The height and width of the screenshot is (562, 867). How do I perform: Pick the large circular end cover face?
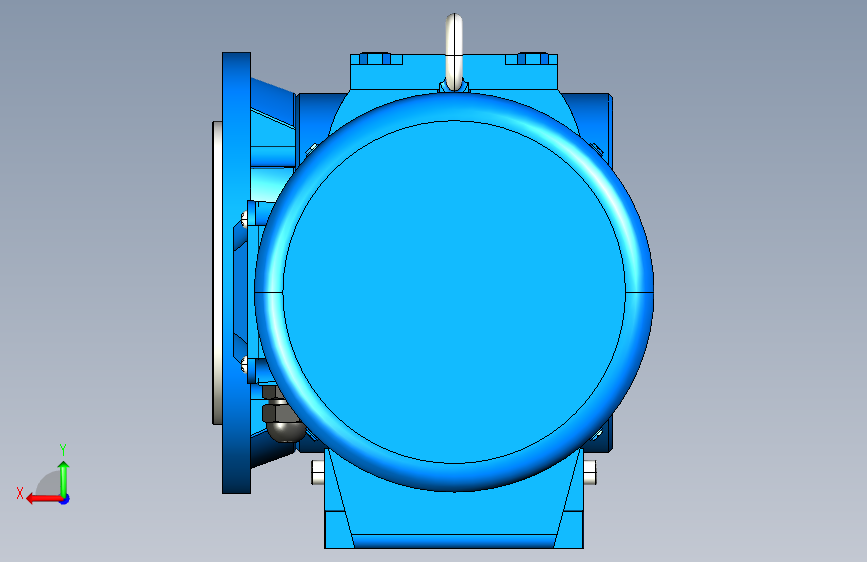pos(454,292)
